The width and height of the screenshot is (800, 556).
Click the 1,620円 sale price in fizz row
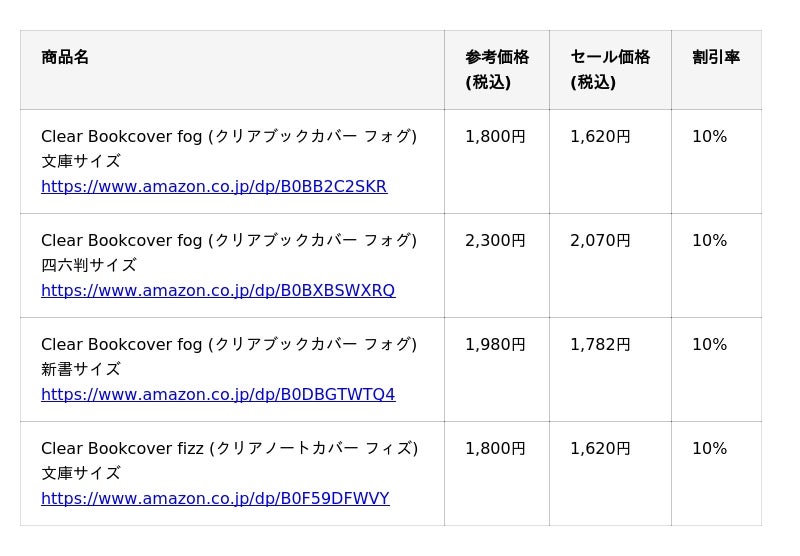(x=600, y=449)
